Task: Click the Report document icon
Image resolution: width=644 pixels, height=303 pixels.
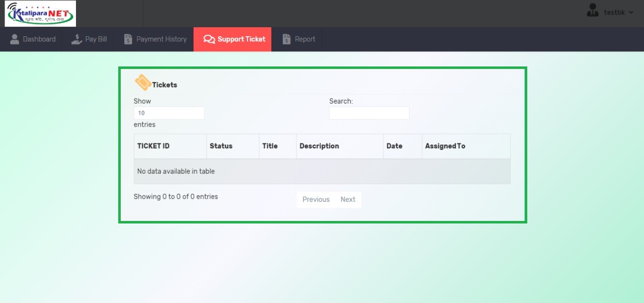Action: click(287, 39)
